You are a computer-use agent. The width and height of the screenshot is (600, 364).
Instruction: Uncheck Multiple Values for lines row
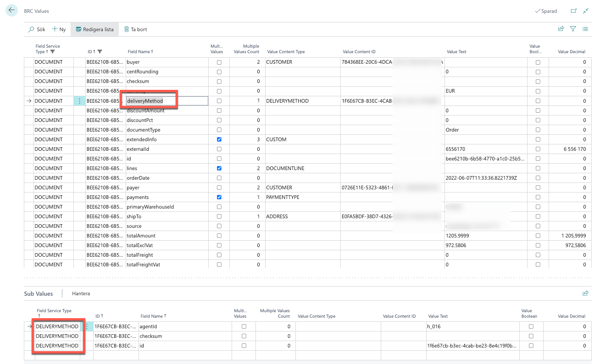pos(219,168)
